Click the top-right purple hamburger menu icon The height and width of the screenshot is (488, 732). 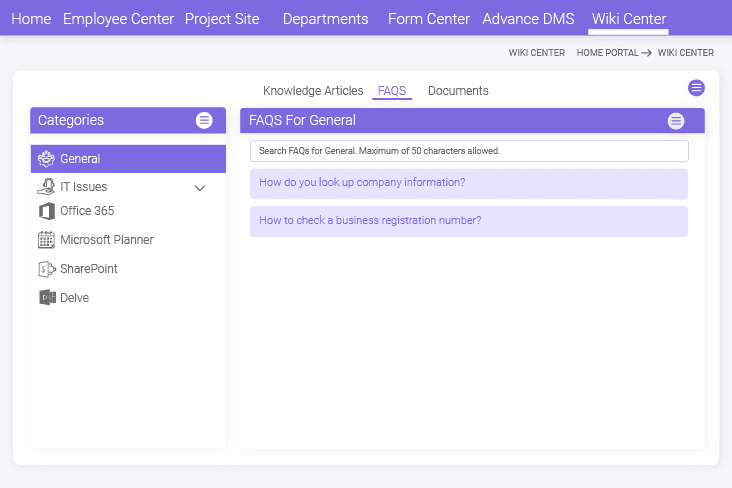coord(696,88)
